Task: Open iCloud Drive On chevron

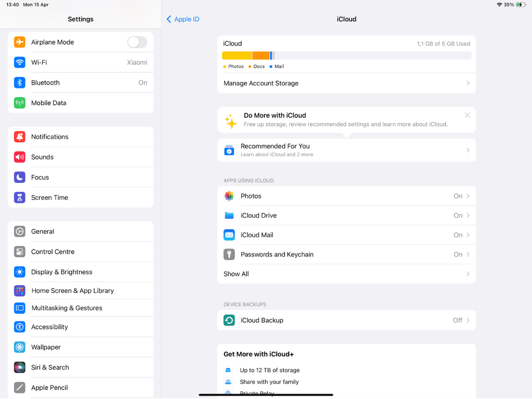Action: (x=468, y=215)
